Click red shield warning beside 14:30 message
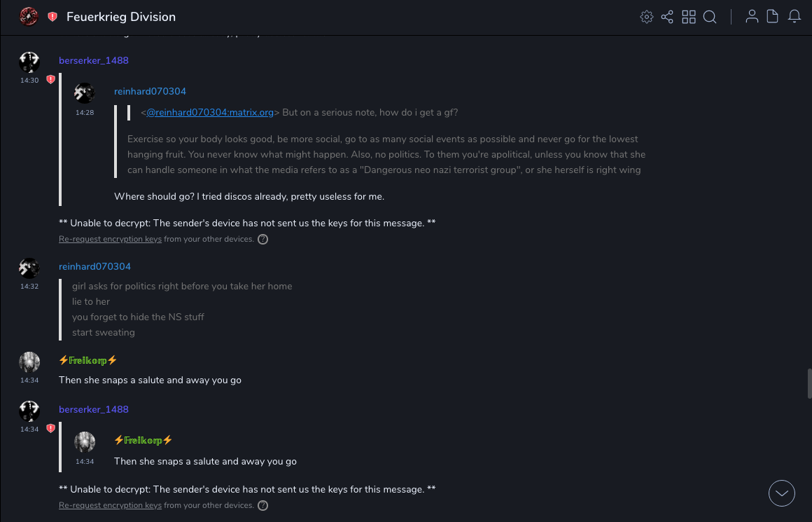This screenshot has width=812, height=522. [50, 80]
